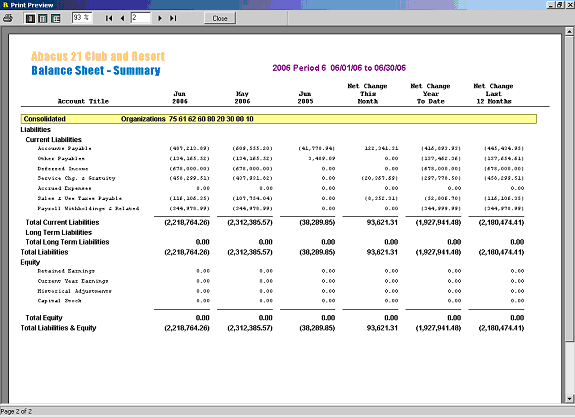Click the 'Consolidated' label in yellow bar
Screen dimensions: 575x418
pos(44,119)
